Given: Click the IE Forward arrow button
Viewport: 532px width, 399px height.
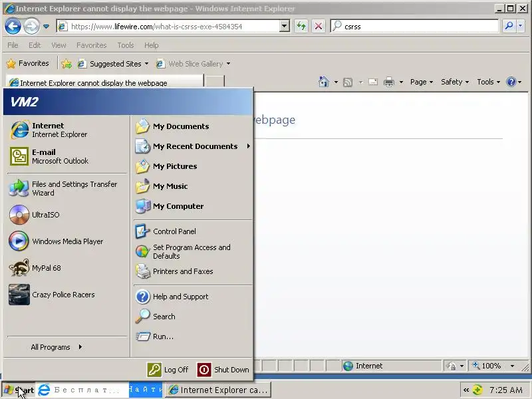Looking at the screenshot, I should pos(31,26).
